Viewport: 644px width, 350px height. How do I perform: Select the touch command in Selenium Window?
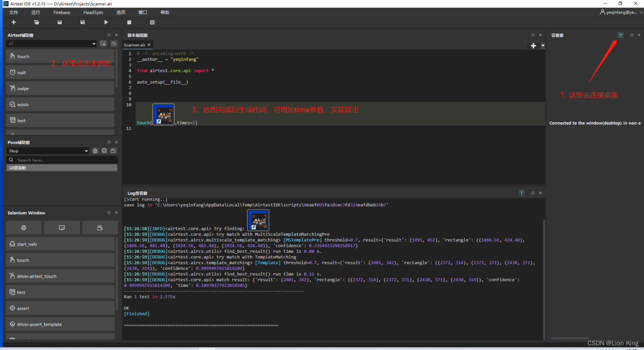[60, 260]
